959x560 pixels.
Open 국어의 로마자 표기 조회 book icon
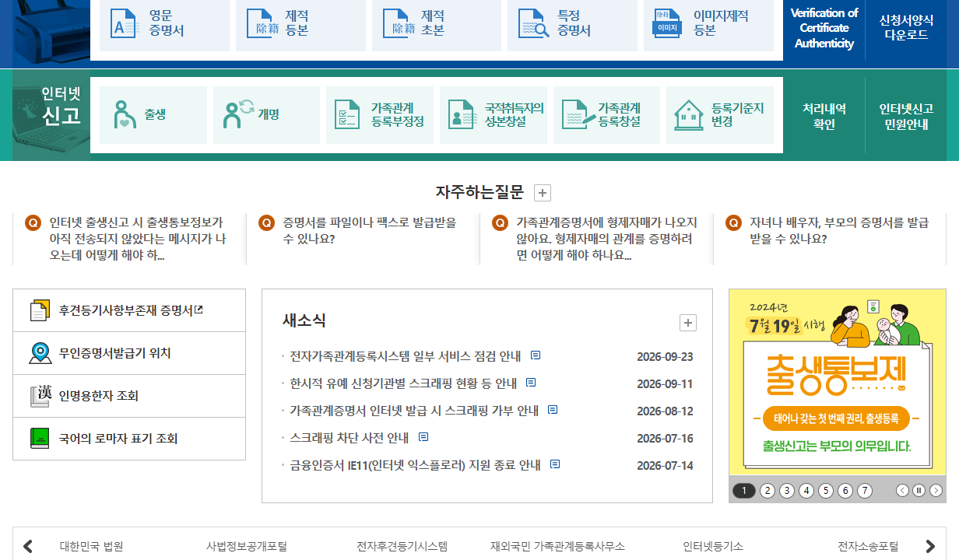click(x=40, y=439)
